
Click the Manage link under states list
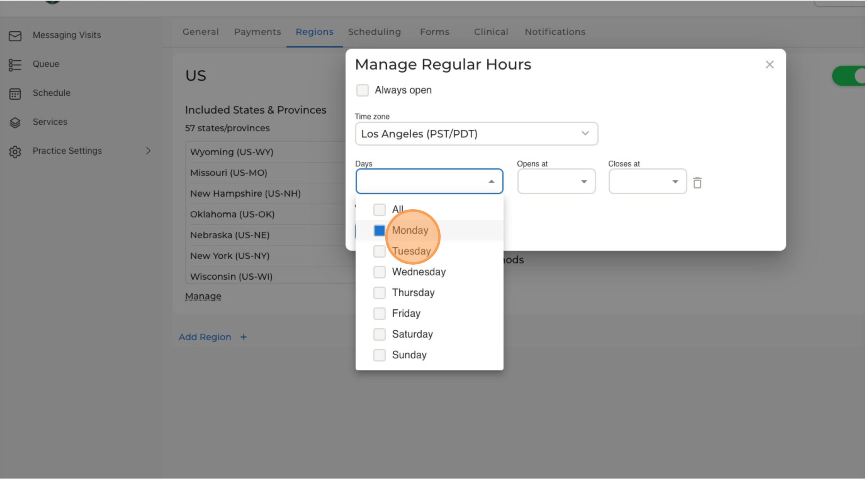(203, 296)
